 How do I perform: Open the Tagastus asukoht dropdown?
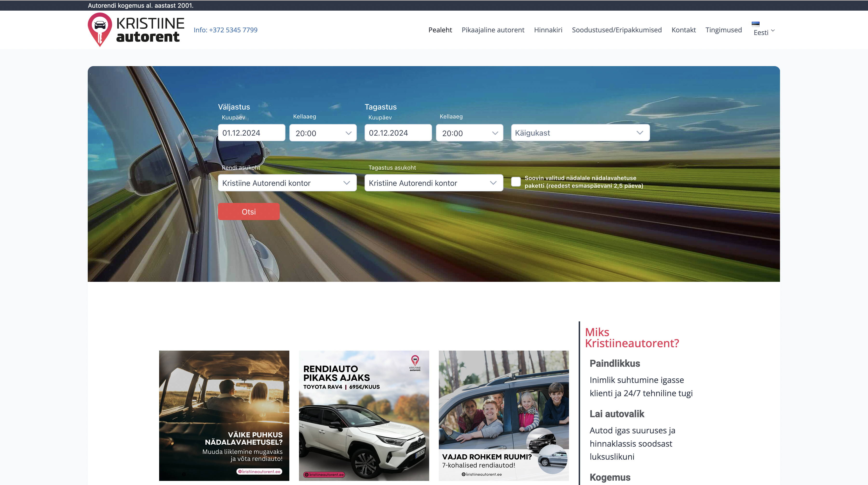click(x=434, y=183)
